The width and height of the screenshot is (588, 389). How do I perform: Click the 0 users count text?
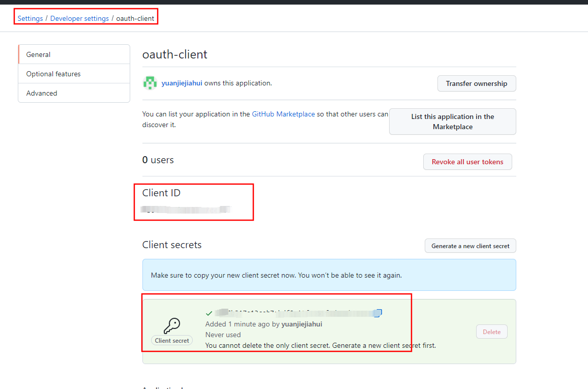pos(158,160)
